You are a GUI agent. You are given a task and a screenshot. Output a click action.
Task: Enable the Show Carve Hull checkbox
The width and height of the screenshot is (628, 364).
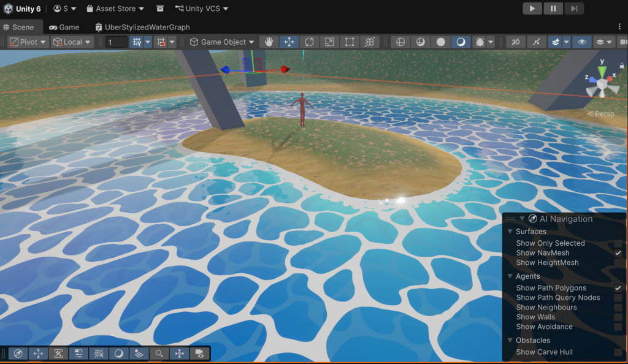pos(618,352)
